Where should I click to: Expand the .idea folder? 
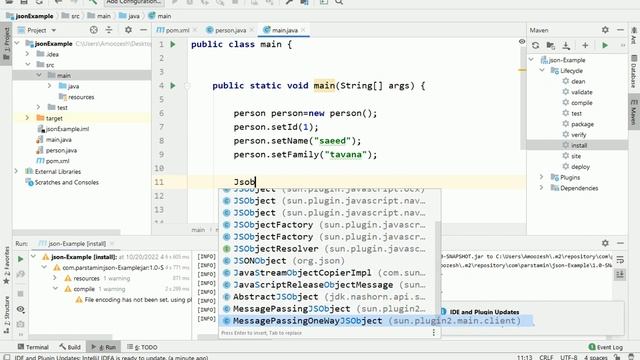(x=27, y=54)
